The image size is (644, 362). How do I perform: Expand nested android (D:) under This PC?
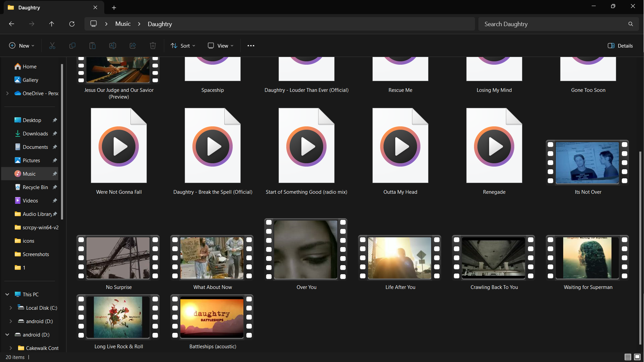[11, 321]
